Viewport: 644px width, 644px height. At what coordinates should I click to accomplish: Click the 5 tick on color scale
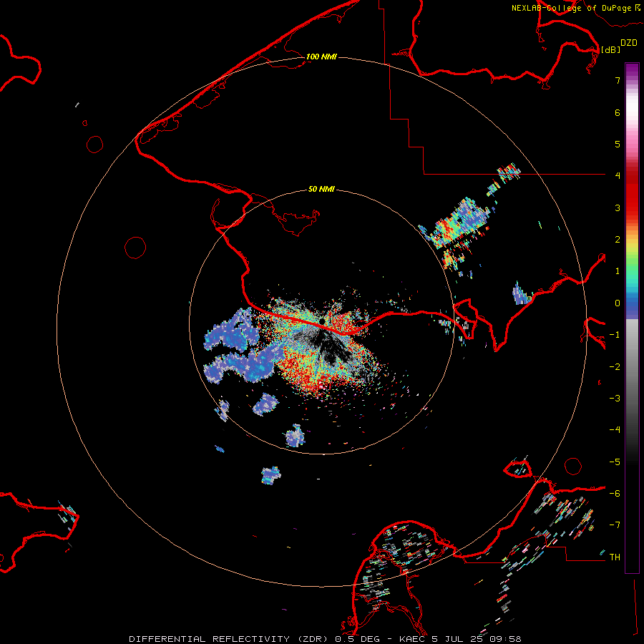click(x=618, y=144)
